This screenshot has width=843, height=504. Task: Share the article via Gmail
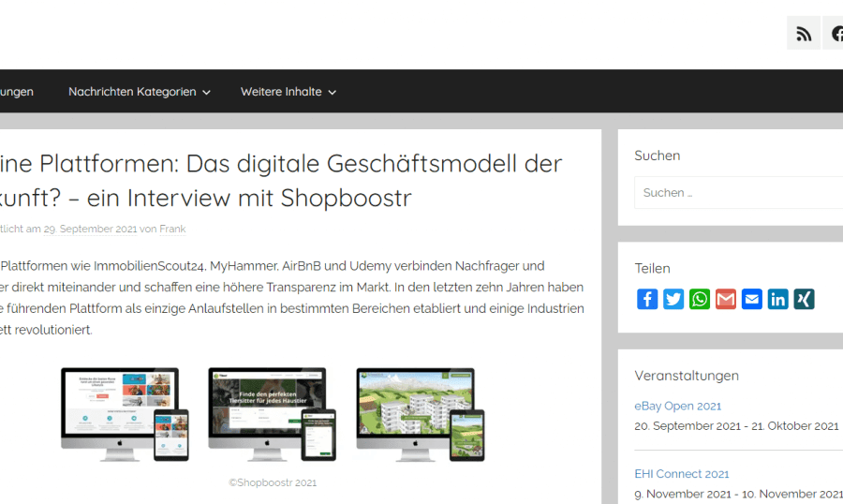726,299
